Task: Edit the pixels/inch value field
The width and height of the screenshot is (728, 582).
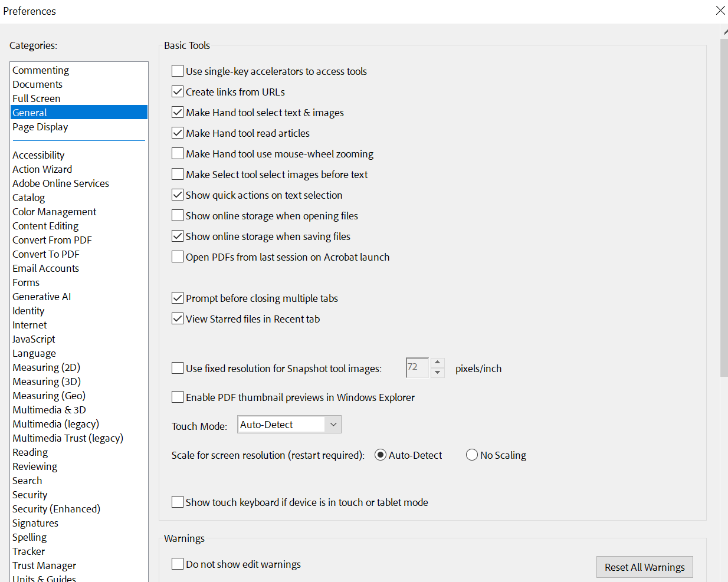Action: (x=417, y=367)
